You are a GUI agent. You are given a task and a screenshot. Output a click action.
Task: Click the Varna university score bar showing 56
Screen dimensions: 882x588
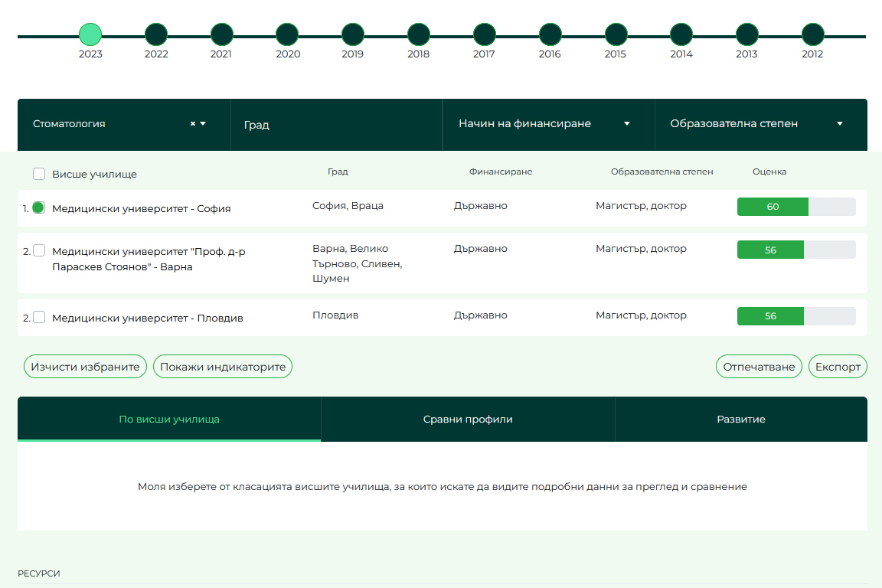click(x=796, y=250)
